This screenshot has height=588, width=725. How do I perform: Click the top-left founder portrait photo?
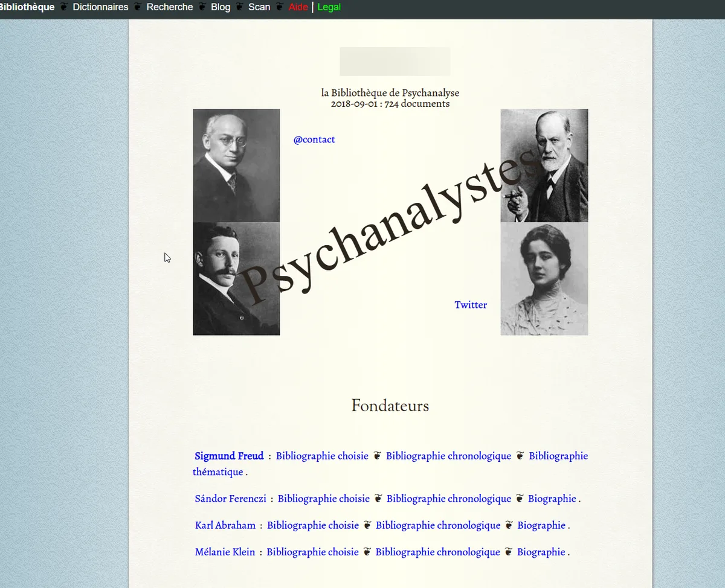236,165
